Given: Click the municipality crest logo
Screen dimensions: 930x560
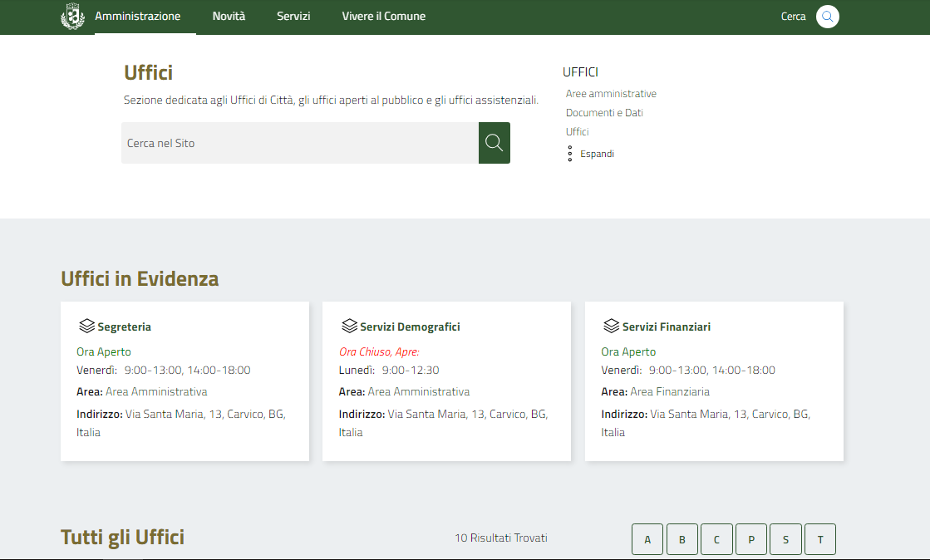Looking at the screenshot, I should (x=73, y=17).
